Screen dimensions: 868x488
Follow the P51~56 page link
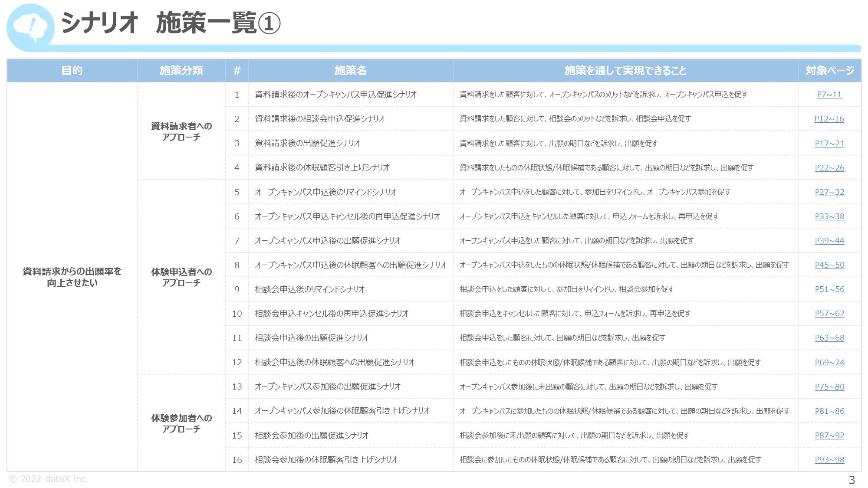(x=829, y=289)
